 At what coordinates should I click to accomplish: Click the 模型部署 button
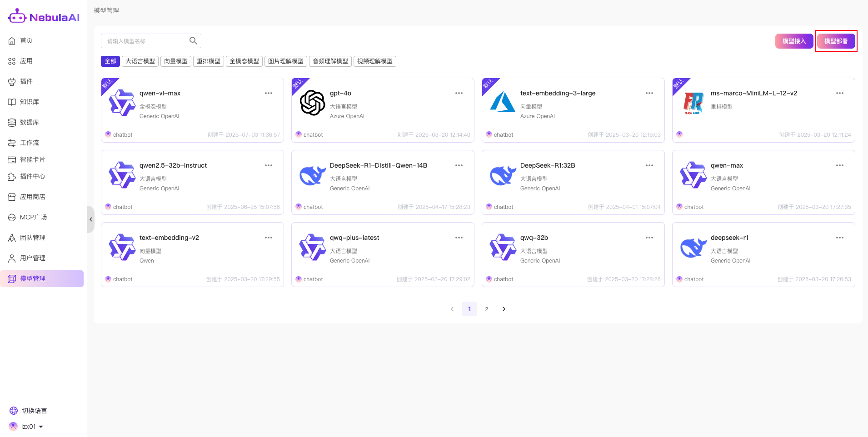[x=836, y=41]
